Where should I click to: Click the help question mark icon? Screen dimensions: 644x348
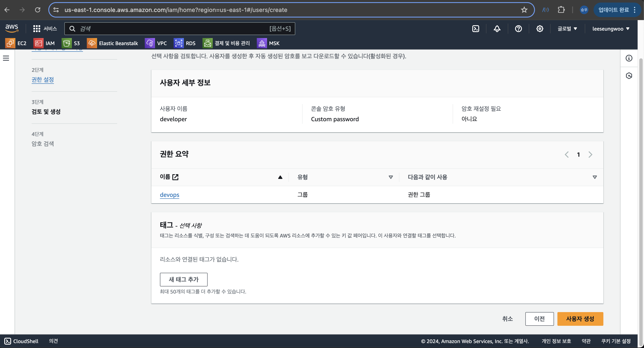point(518,29)
